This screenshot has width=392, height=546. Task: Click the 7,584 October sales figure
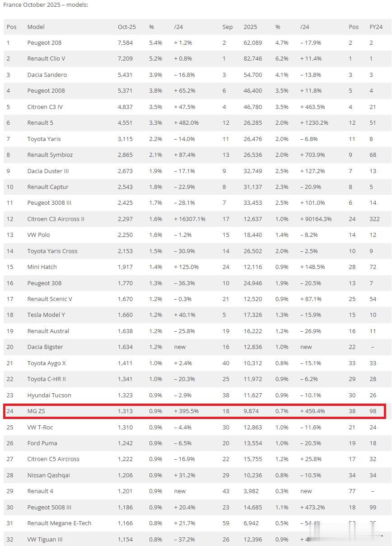126,42
